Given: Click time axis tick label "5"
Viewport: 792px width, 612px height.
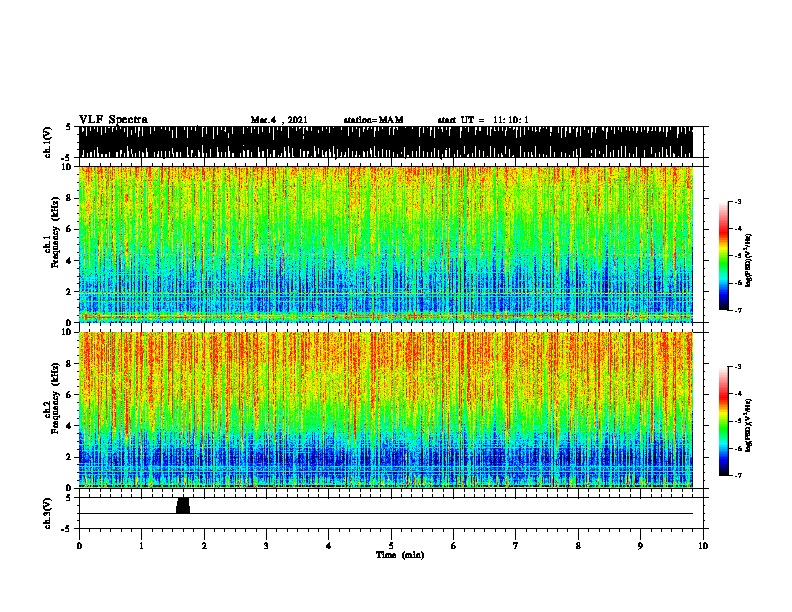Looking at the screenshot, I should click(391, 546).
